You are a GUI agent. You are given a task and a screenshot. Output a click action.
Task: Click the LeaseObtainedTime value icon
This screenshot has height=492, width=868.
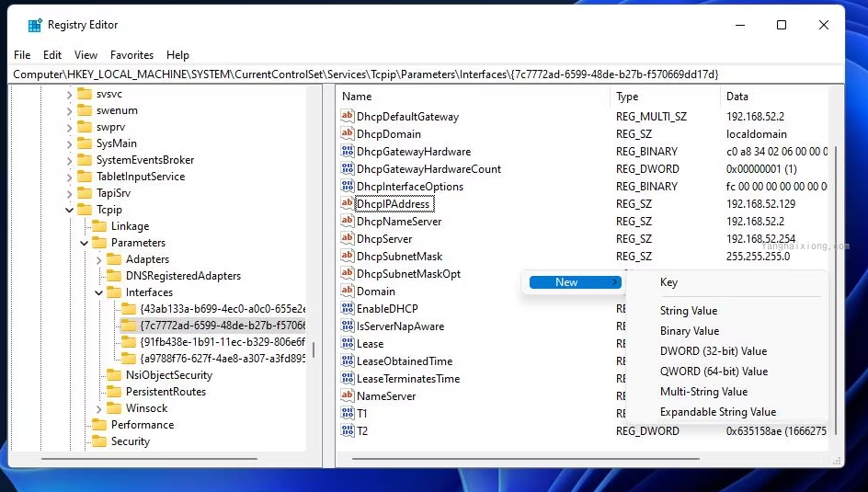(347, 360)
